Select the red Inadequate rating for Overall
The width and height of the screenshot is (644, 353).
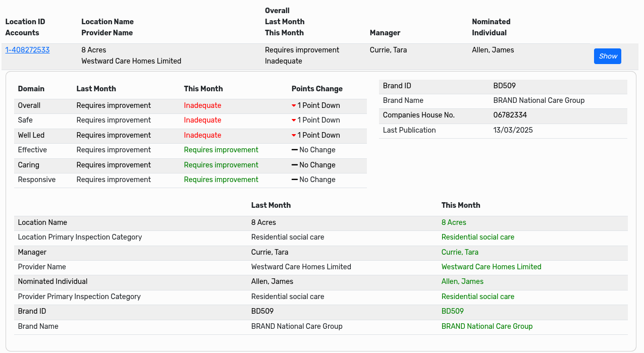coord(202,105)
